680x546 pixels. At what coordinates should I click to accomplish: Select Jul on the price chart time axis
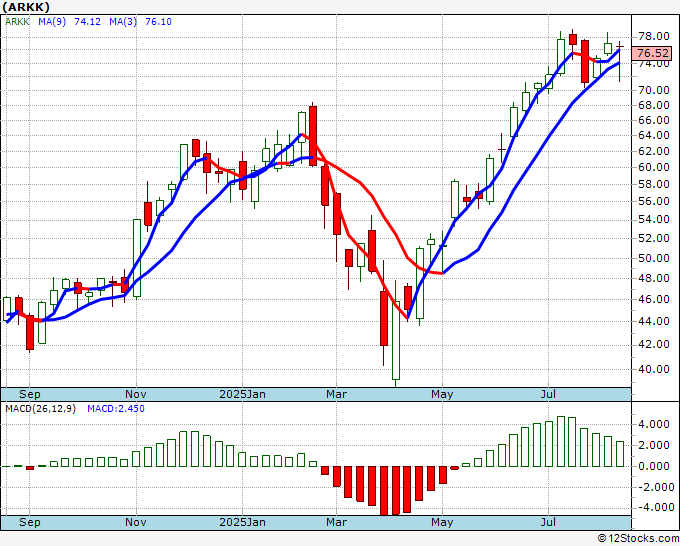click(549, 394)
